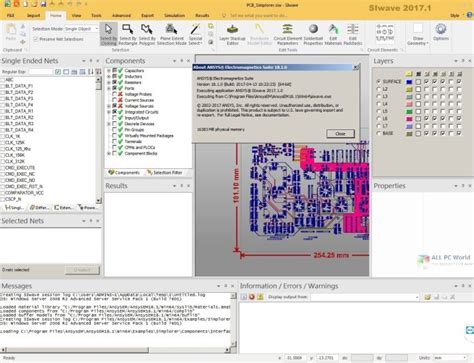Select the BASE layer radio button
474x363 pixels.
point(378,133)
